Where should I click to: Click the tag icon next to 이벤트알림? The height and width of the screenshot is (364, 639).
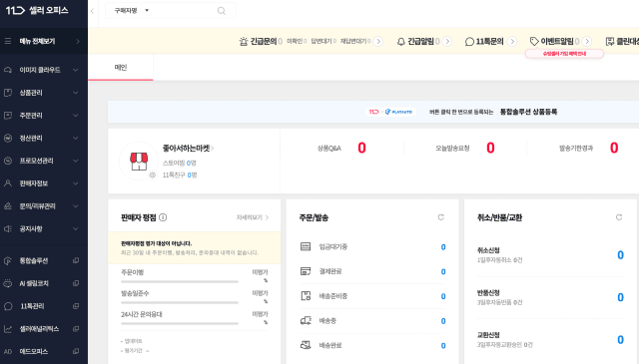534,41
